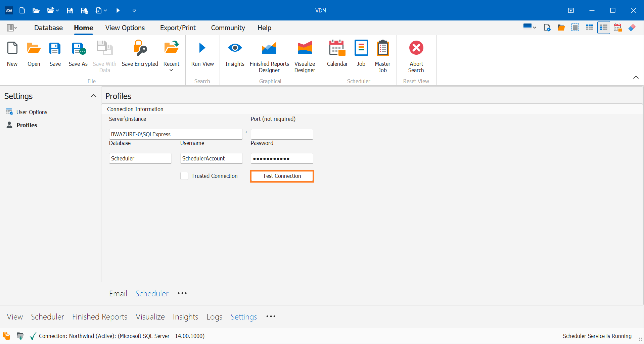644x344 pixels.
Task: Launch Visualize Designer
Action: (305, 56)
